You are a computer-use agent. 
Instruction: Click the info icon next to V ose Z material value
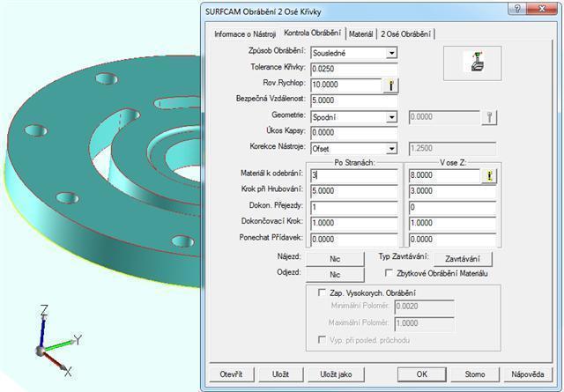[x=486, y=176]
